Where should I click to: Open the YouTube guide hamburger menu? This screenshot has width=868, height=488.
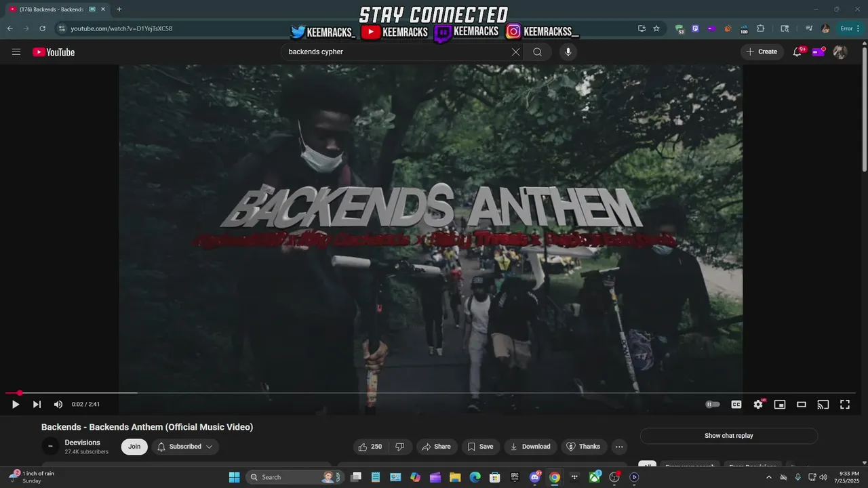(16, 52)
